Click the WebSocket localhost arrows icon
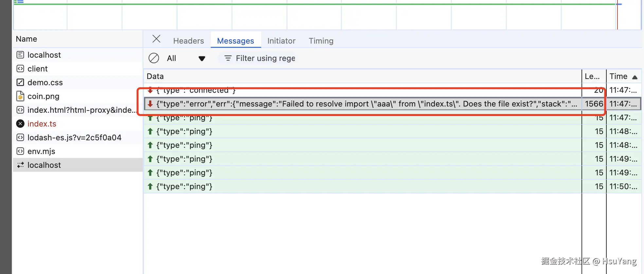This screenshot has width=644, height=274. [x=20, y=165]
